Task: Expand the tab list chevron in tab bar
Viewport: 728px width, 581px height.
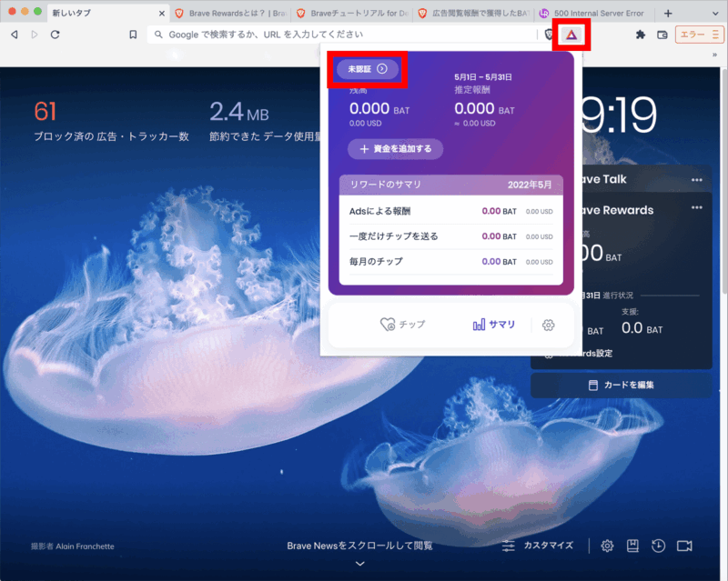Action: (714, 13)
